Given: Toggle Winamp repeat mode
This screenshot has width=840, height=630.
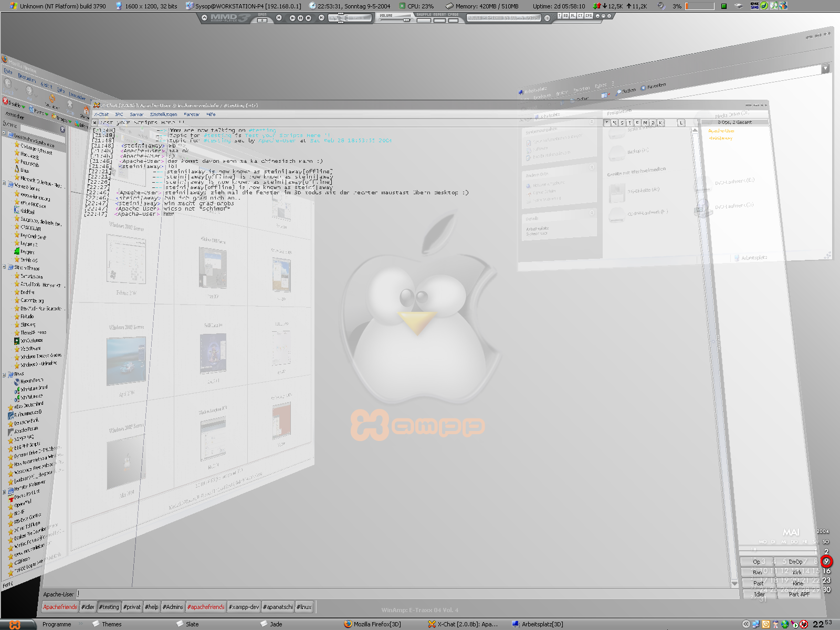Looking at the screenshot, I should [439, 20].
